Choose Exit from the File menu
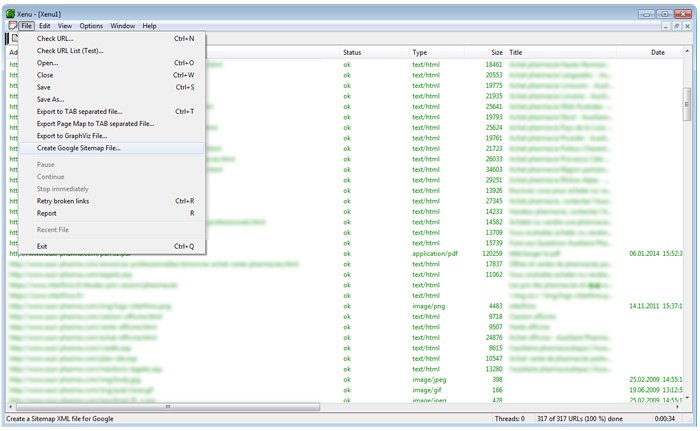This screenshot has height=431, width=700. (112, 246)
